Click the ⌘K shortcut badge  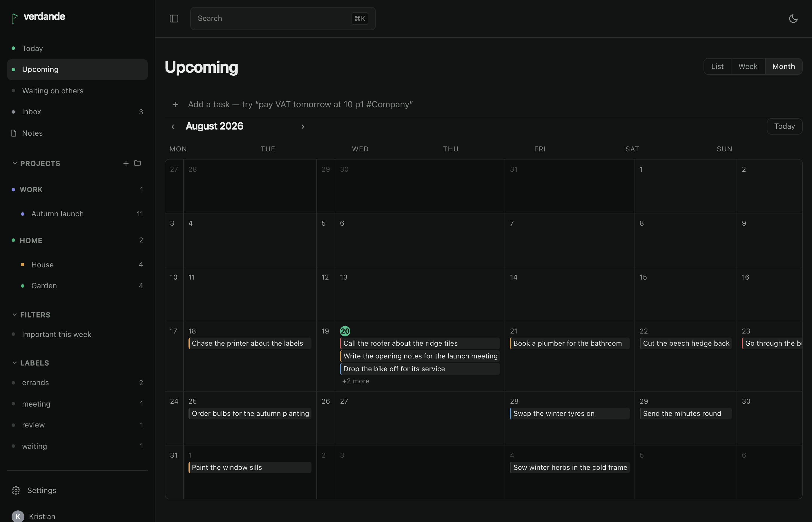tap(360, 19)
